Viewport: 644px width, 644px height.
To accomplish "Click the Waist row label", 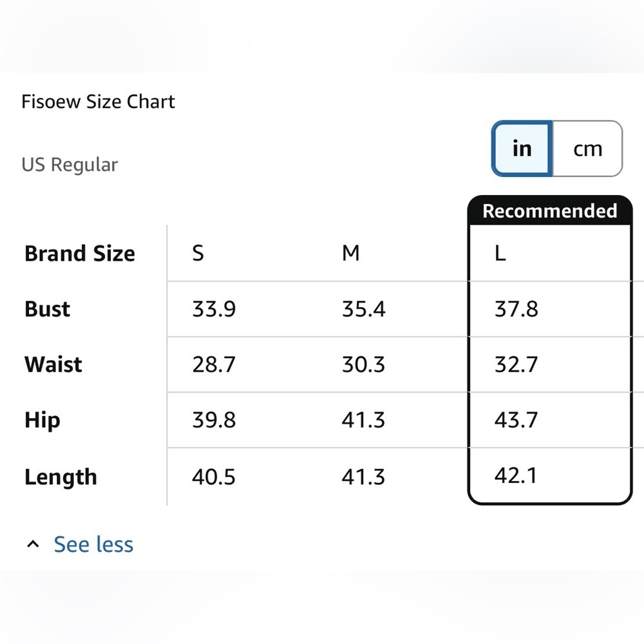I will (x=53, y=365).
